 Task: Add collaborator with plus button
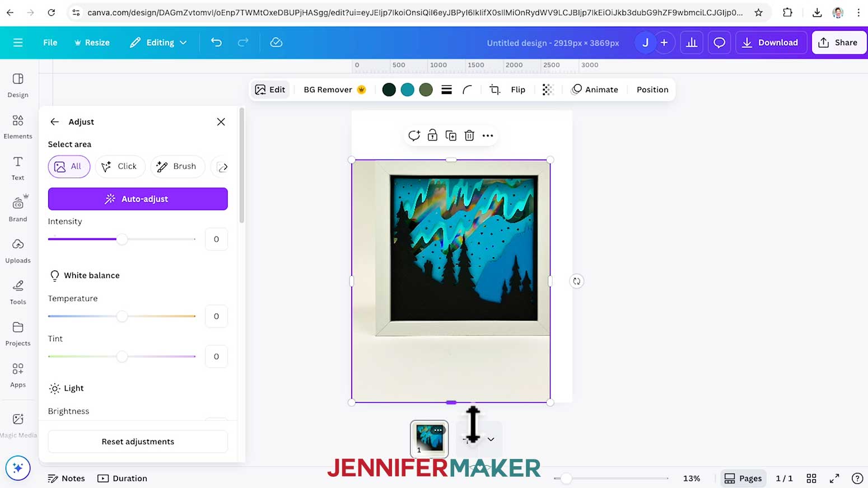coord(664,43)
